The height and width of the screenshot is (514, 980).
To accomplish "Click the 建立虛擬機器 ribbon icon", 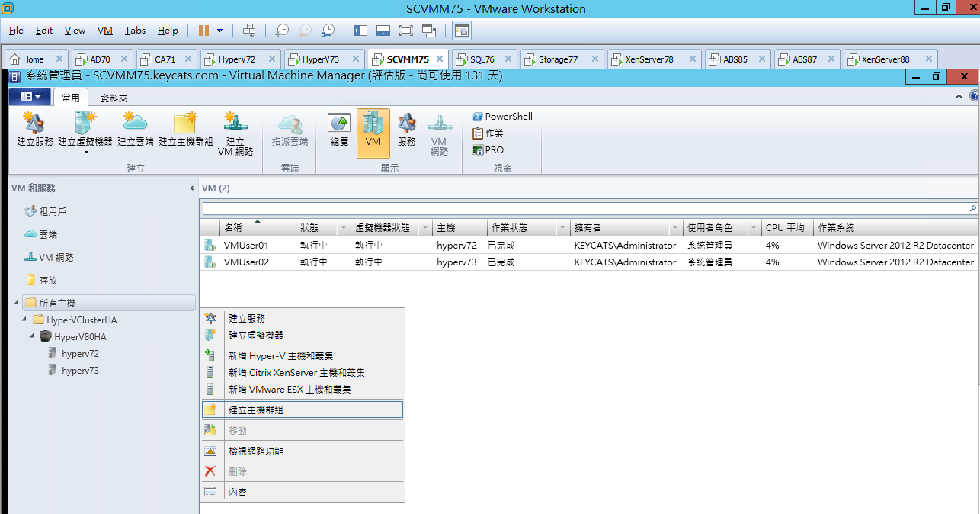I will point(85,131).
